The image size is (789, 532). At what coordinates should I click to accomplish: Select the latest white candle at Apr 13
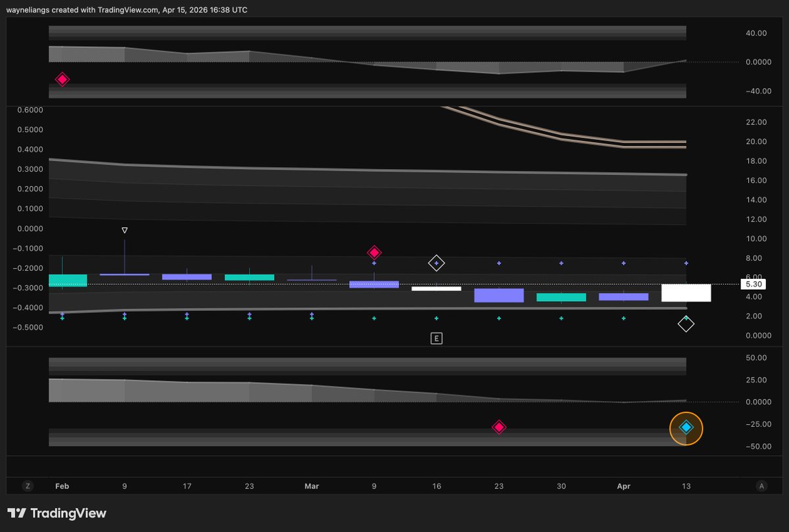pyautogui.click(x=686, y=293)
